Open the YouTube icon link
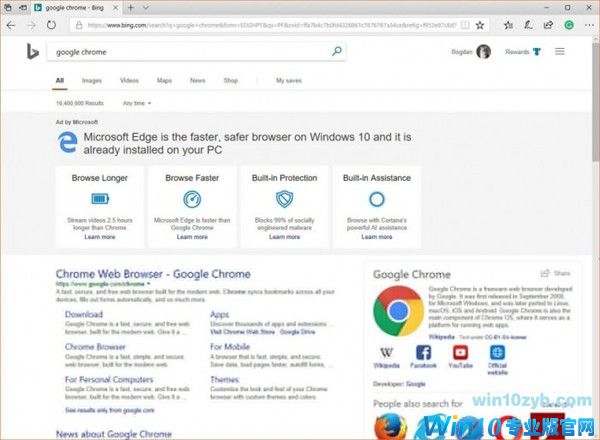The width and height of the screenshot is (600, 440). coord(460,353)
